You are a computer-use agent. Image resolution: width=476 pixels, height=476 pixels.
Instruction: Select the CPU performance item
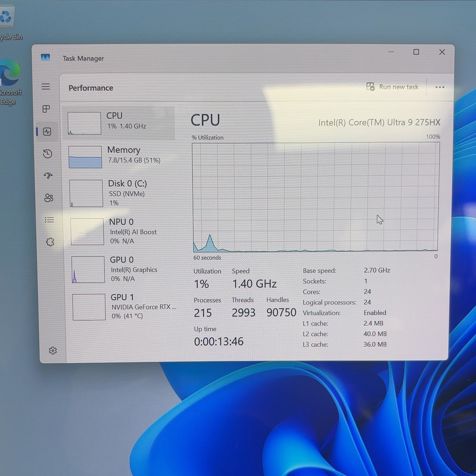[119, 123]
